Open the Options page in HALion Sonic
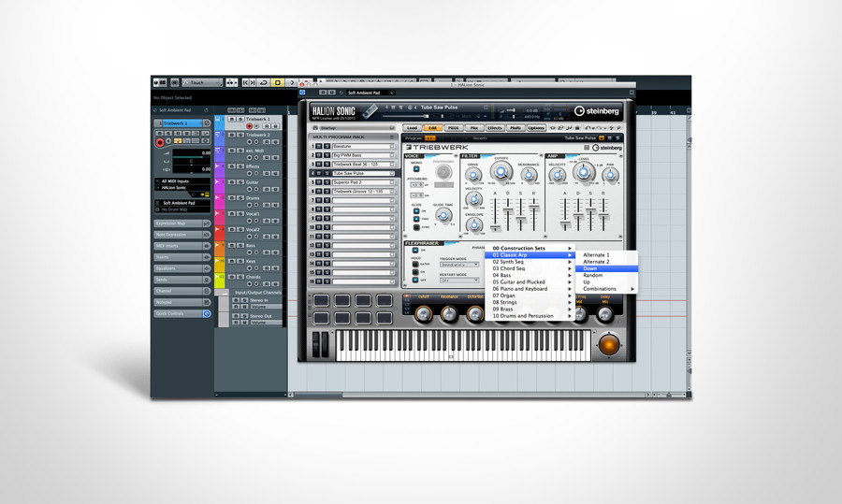Viewport: 842px width, 504px height. (536, 128)
